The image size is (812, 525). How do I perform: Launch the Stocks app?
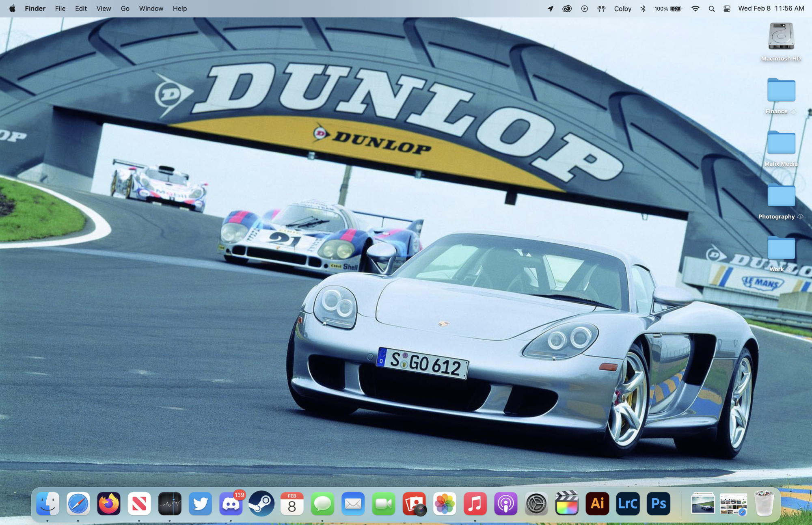click(170, 504)
